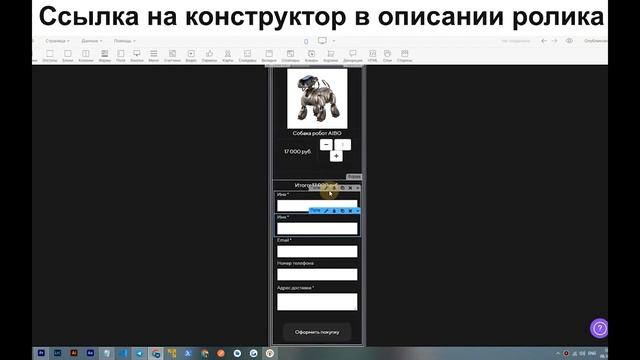Image resolution: width=640 pixels, height=360 pixels.
Task: Select the Сервисы thumbs-up tool
Action: 209,56
